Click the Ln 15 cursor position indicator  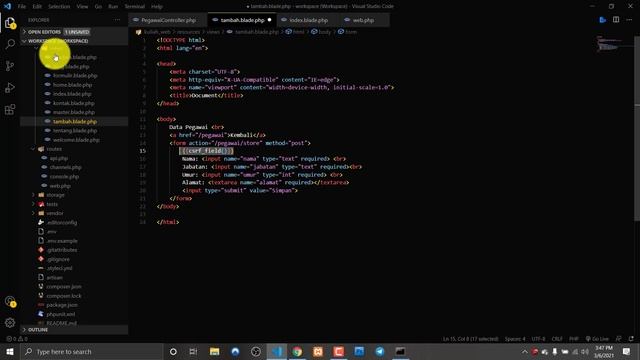[470, 339]
